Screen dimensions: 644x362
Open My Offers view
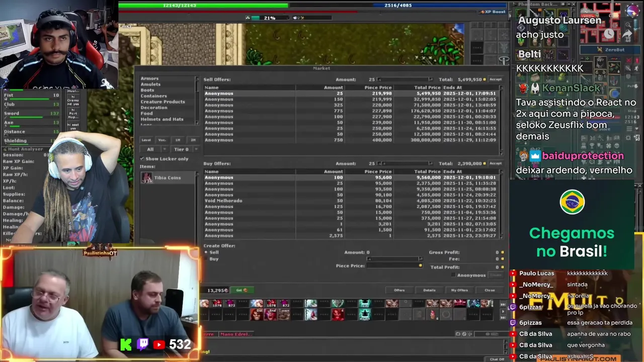click(x=459, y=290)
